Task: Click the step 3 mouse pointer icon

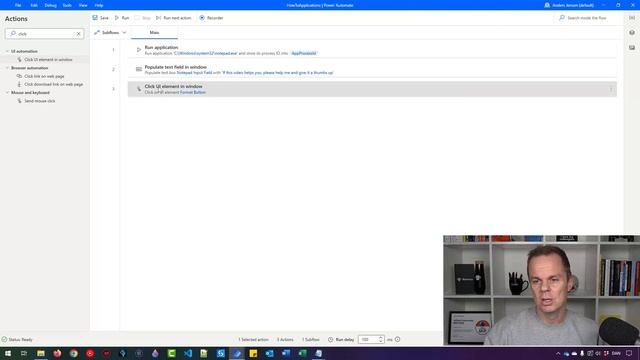Action: [x=139, y=89]
